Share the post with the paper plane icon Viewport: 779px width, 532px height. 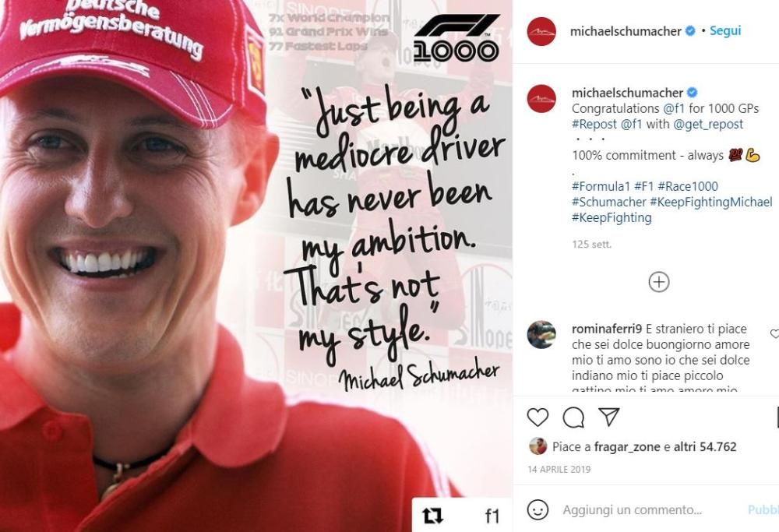coord(608,417)
